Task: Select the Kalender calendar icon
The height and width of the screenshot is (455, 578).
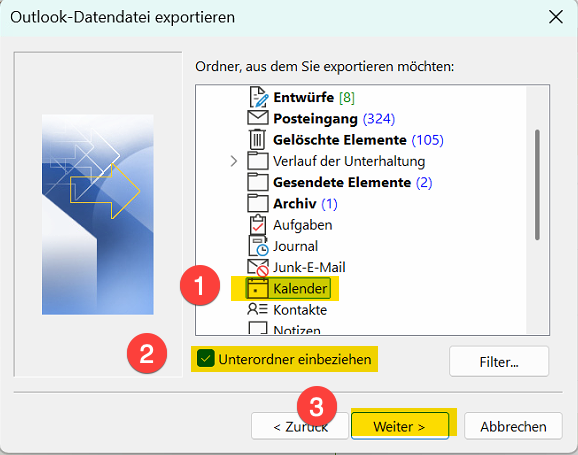Action: click(x=257, y=288)
